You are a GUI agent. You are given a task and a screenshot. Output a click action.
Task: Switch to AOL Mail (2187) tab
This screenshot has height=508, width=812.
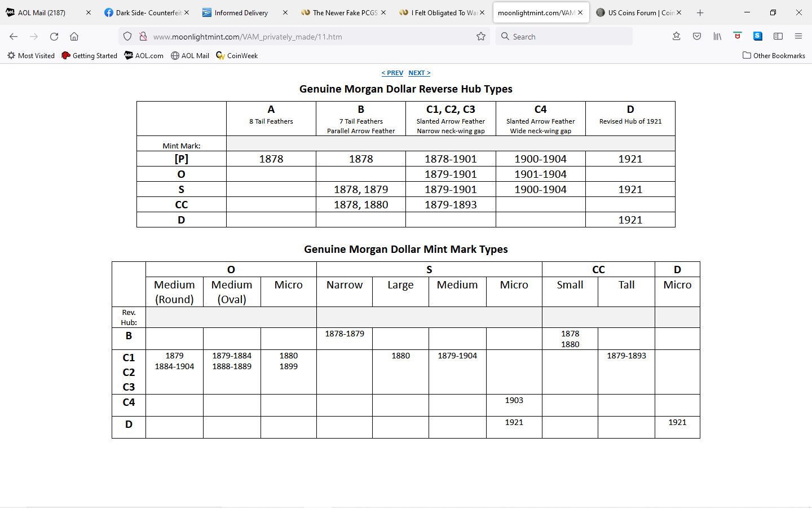pos(42,12)
